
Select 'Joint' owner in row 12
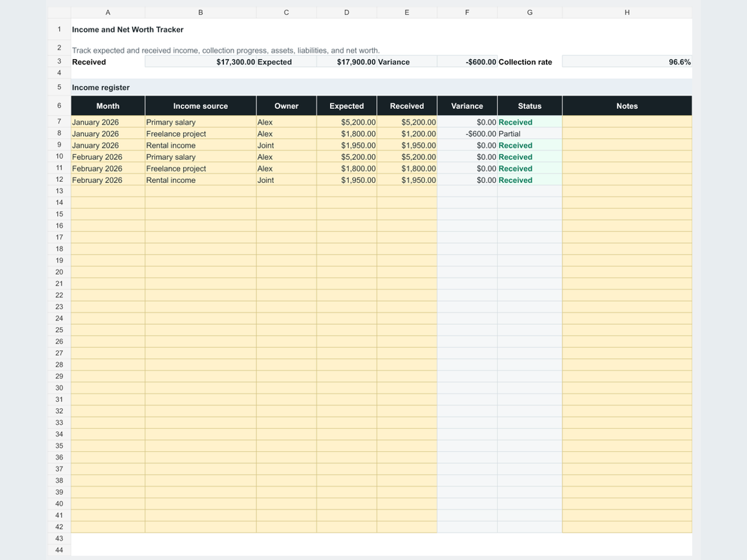(286, 180)
